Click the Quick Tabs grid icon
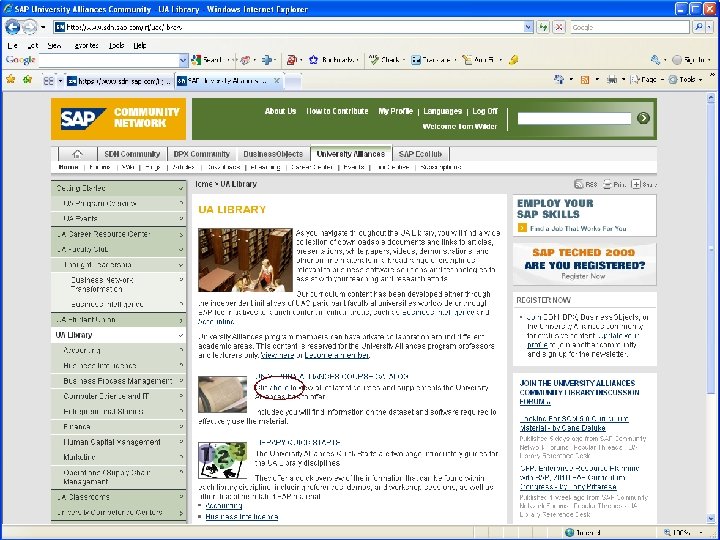Screen dimensions: 720x540 [48, 81]
